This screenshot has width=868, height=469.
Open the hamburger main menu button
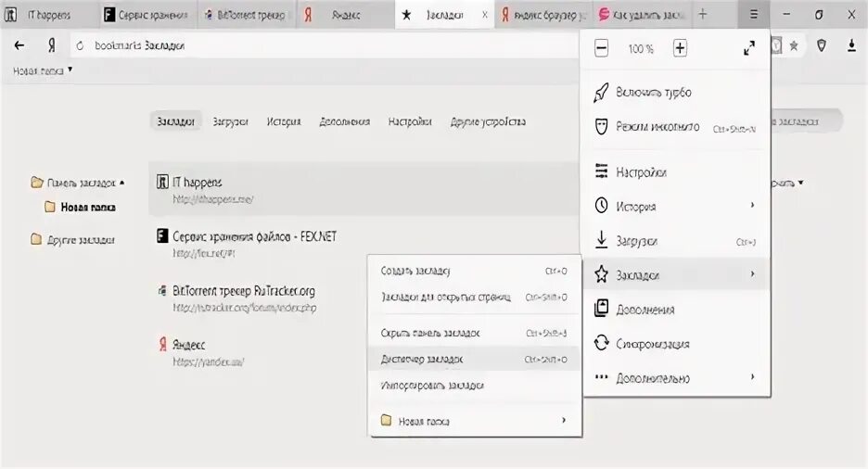(753, 15)
